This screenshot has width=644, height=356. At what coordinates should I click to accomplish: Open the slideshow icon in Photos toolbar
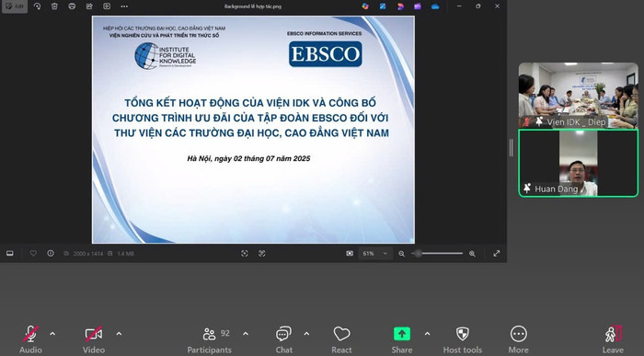(107, 6)
